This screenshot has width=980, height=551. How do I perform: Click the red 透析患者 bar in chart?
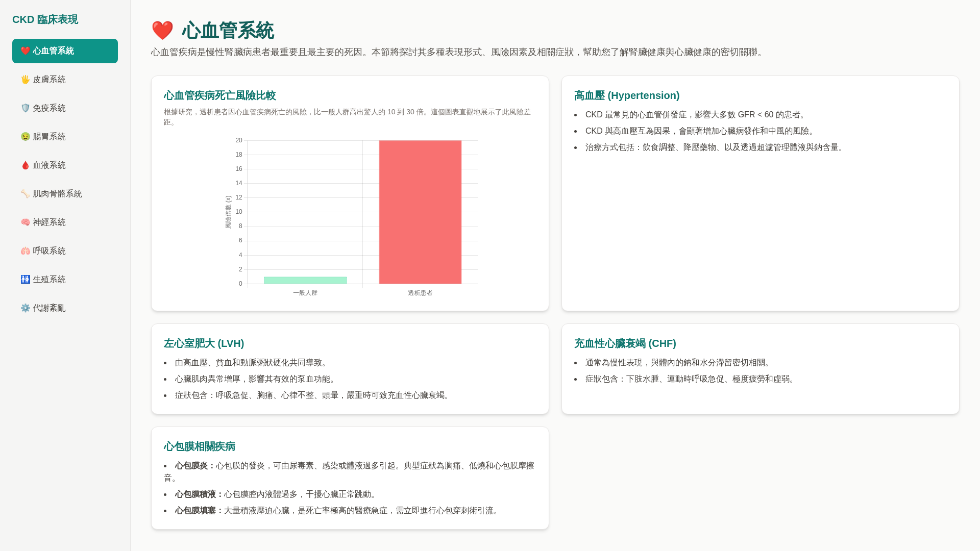pos(420,212)
